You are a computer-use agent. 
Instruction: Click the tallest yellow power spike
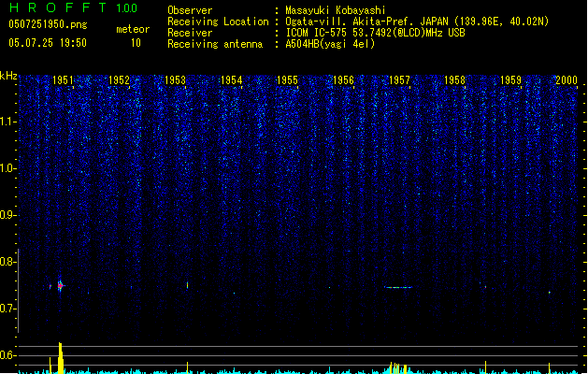pos(61,358)
